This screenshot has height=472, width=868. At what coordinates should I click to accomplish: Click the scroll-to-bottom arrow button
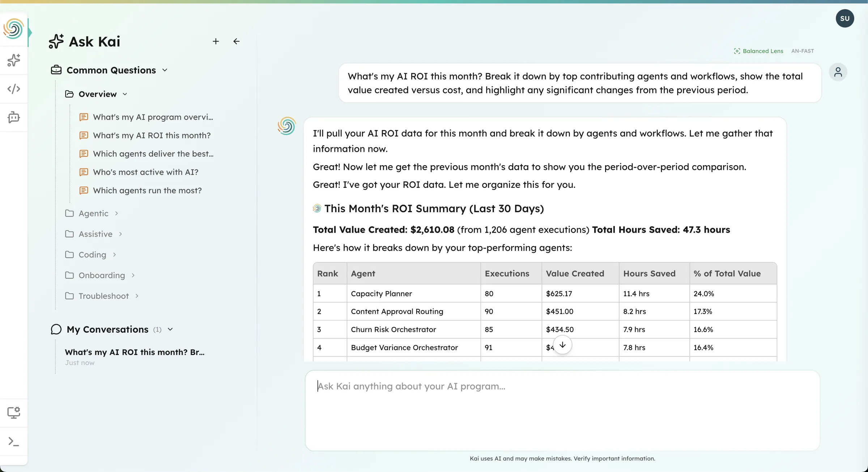coord(562,345)
